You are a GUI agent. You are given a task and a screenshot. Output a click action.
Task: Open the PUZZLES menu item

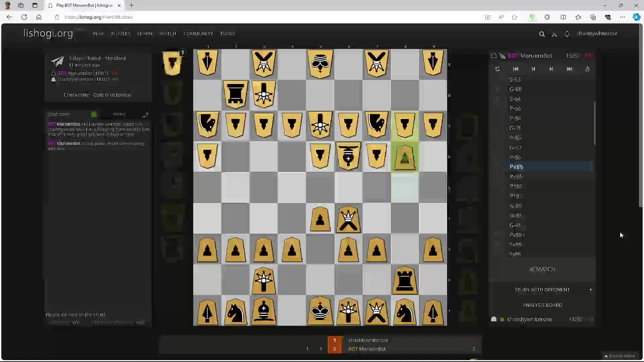[121, 34]
